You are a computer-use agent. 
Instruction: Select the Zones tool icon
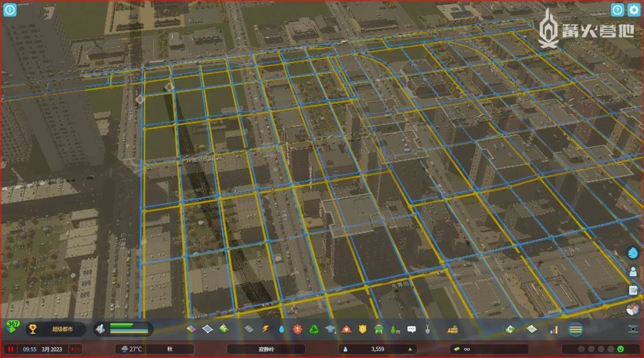click(x=191, y=329)
